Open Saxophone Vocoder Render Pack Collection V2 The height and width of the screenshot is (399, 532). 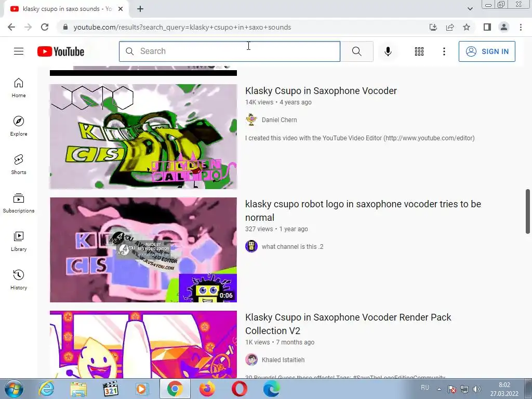click(x=348, y=324)
